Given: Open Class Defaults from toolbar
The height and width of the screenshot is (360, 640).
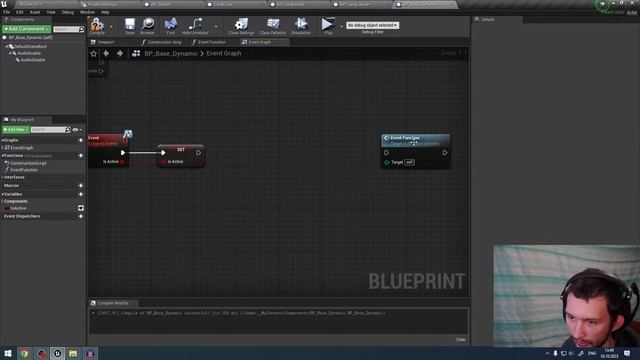Looking at the screenshot, I should [x=273, y=25].
